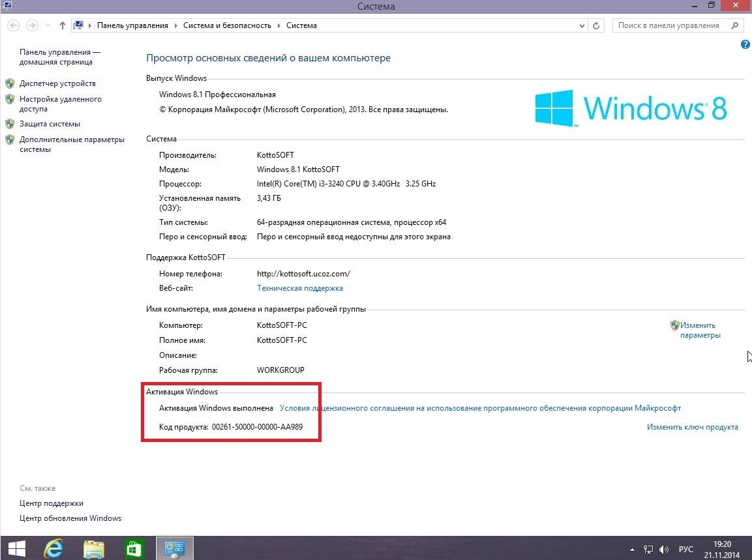Open Диспетчер устройств link
The image size is (752, 560).
pos(57,83)
